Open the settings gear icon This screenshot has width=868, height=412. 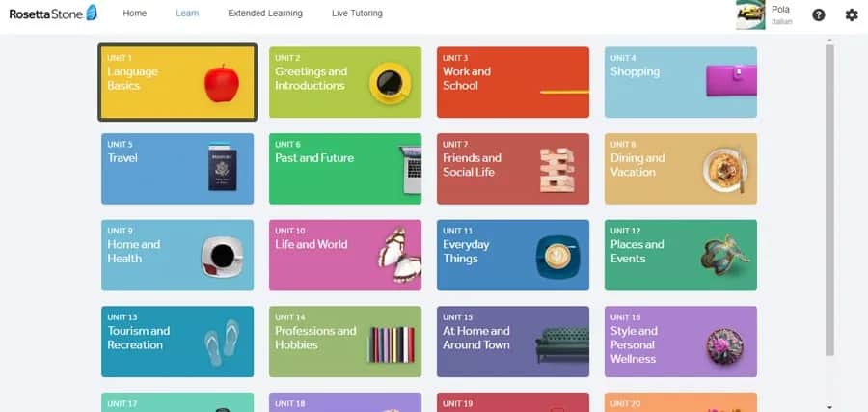[852, 14]
